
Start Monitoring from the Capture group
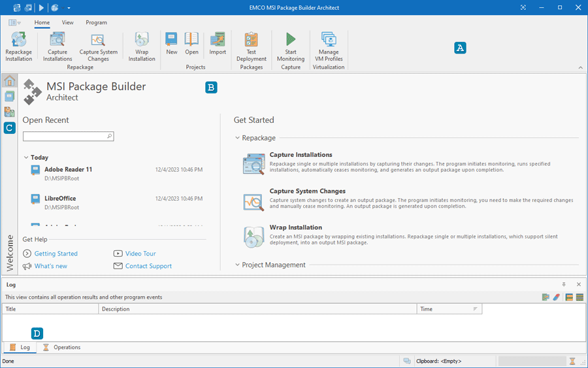tap(291, 46)
